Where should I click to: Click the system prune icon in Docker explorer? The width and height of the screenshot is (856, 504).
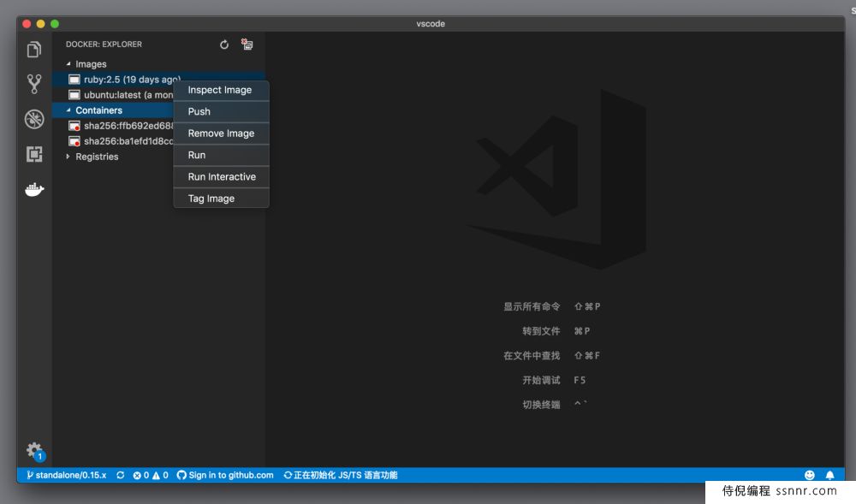coord(247,44)
